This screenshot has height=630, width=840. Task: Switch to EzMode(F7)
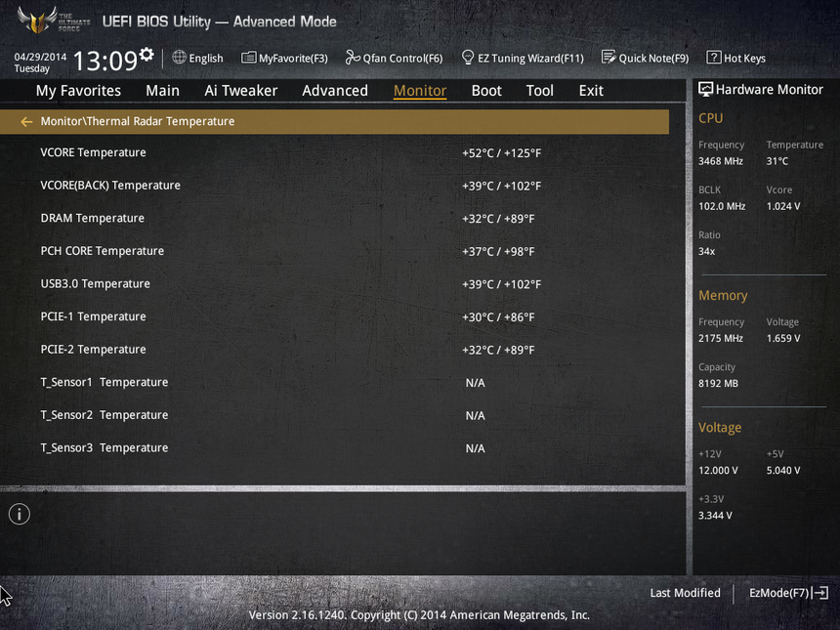point(787,593)
